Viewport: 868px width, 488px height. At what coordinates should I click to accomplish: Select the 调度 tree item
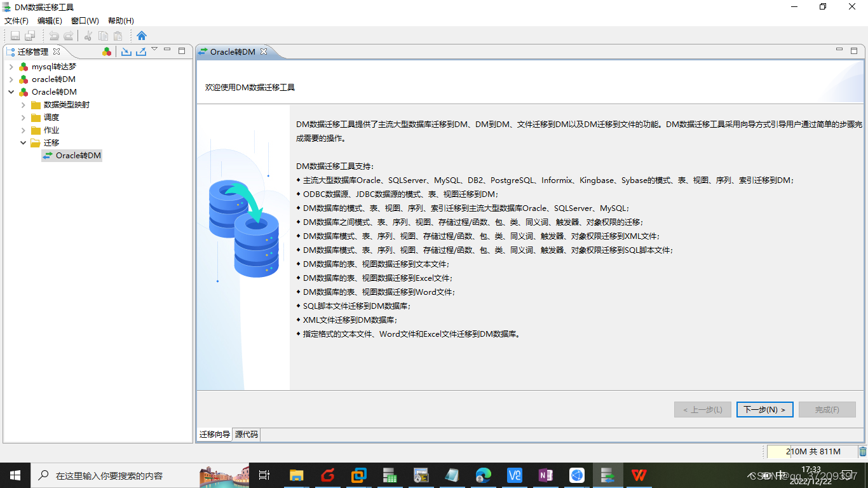point(51,118)
